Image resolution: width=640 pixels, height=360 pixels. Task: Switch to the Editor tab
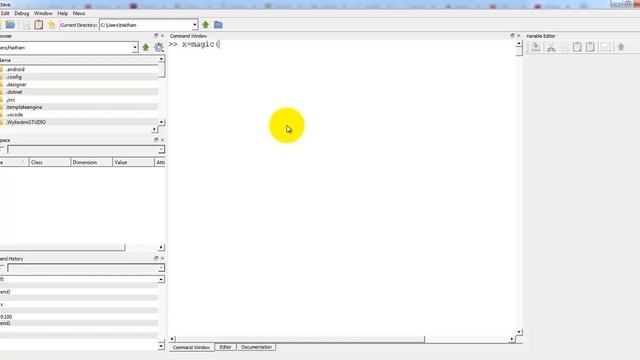click(225, 347)
